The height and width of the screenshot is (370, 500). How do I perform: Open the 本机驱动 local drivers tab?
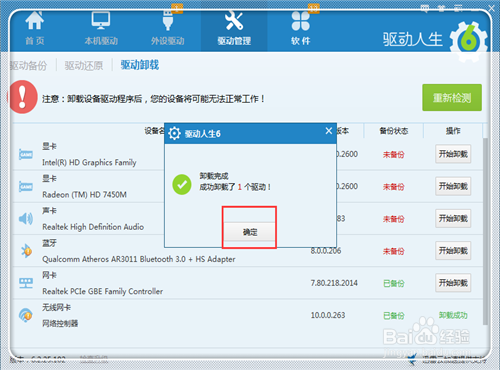pyautogui.click(x=101, y=29)
